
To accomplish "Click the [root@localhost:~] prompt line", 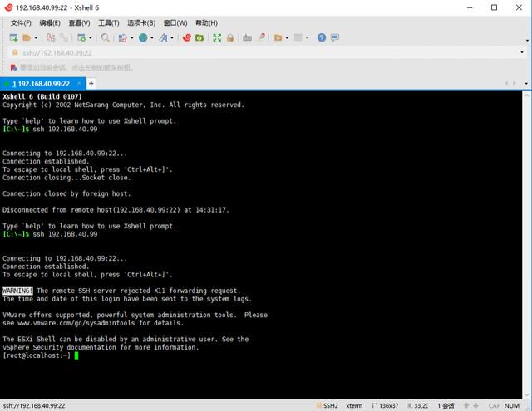I will click(37, 355).
